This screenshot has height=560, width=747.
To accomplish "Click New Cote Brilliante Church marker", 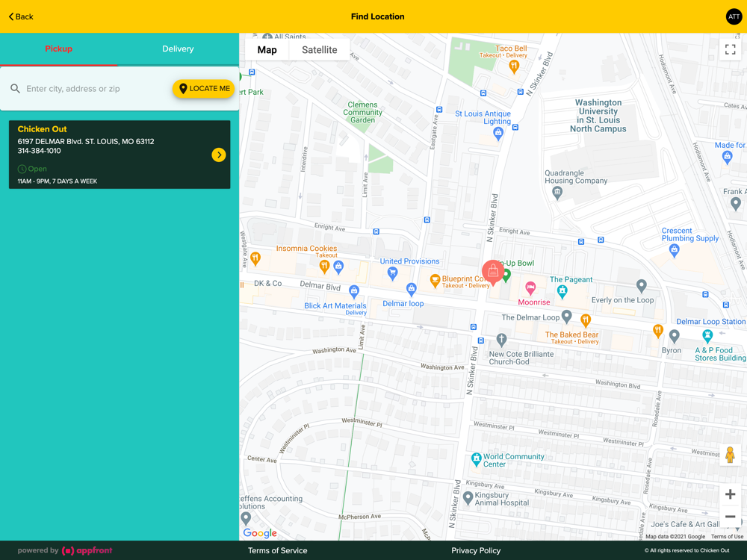I will tap(500, 340).
